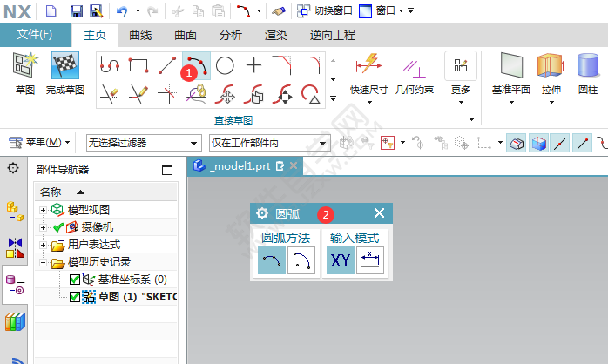Enable XY coordinate input mode
608x364 pixels.
(341, 260)
